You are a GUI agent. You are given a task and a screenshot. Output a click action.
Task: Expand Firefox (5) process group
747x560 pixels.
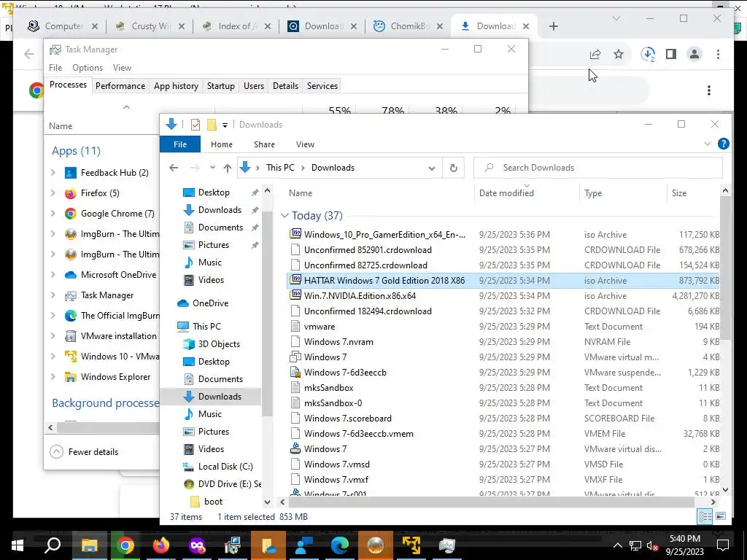coord(53,193)
